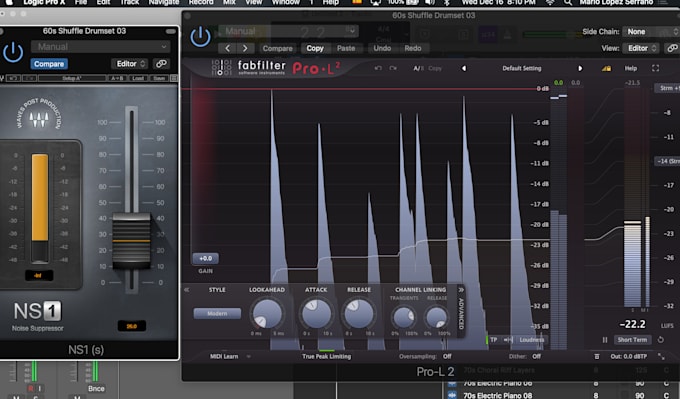Screen dimensions: 680x399
Task: Click the Waves Save button in NS1
Action: coord(159,78)
